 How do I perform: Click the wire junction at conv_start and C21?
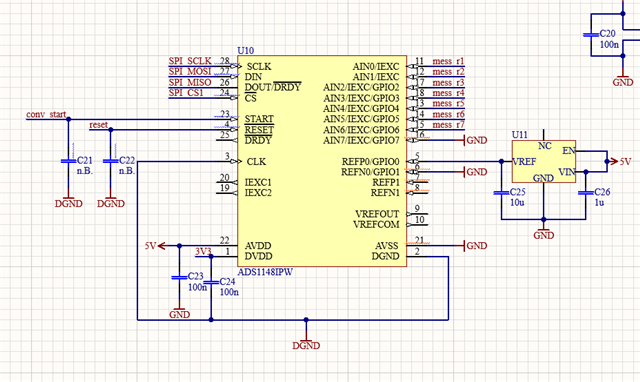(x=69, y=119)
